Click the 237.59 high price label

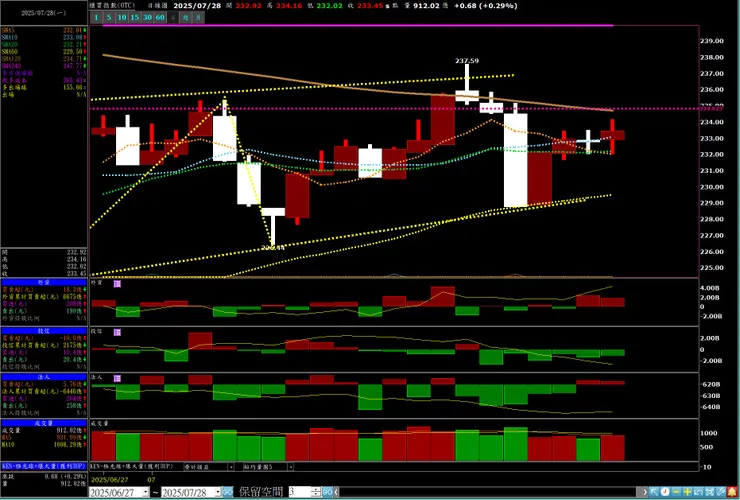[467, 61]
